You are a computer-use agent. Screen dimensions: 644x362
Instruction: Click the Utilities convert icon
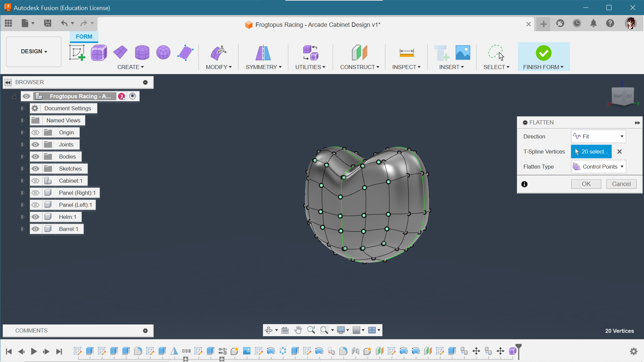310,53
